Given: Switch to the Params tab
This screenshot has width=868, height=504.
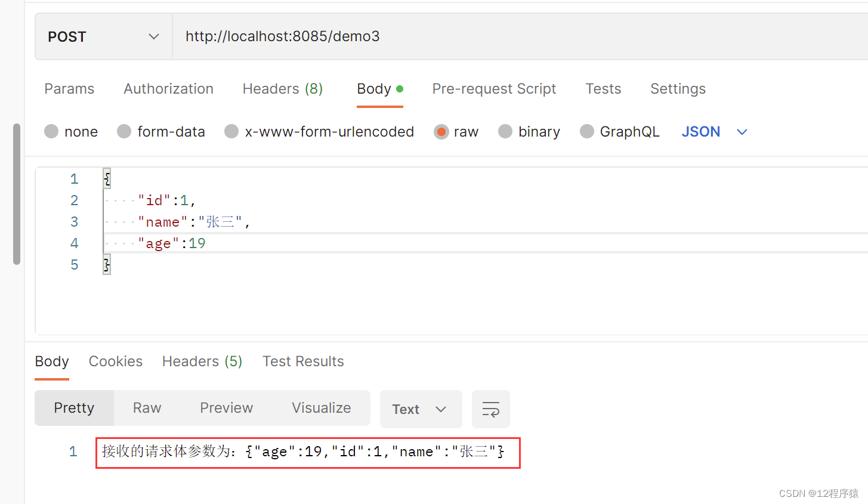Looking at the screenshot, I should [69, 89].
